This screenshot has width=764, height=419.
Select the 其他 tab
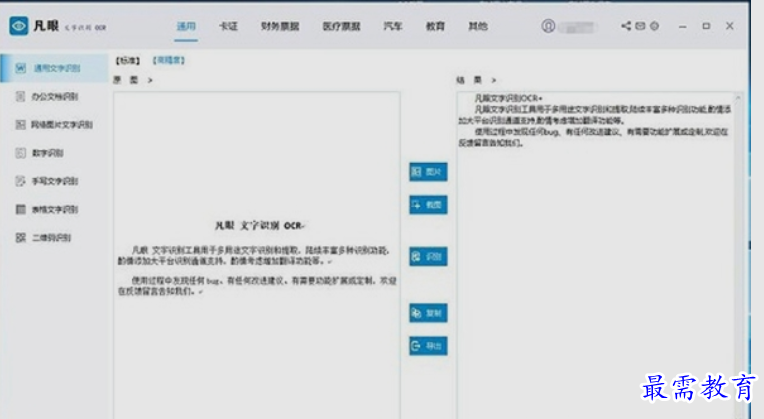(x=478, y=26)
